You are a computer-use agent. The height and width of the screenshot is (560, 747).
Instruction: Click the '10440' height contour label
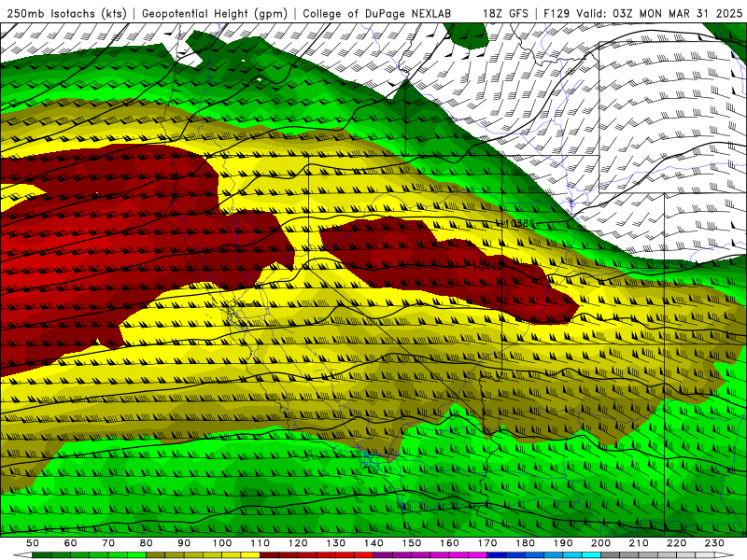(487, 267)
